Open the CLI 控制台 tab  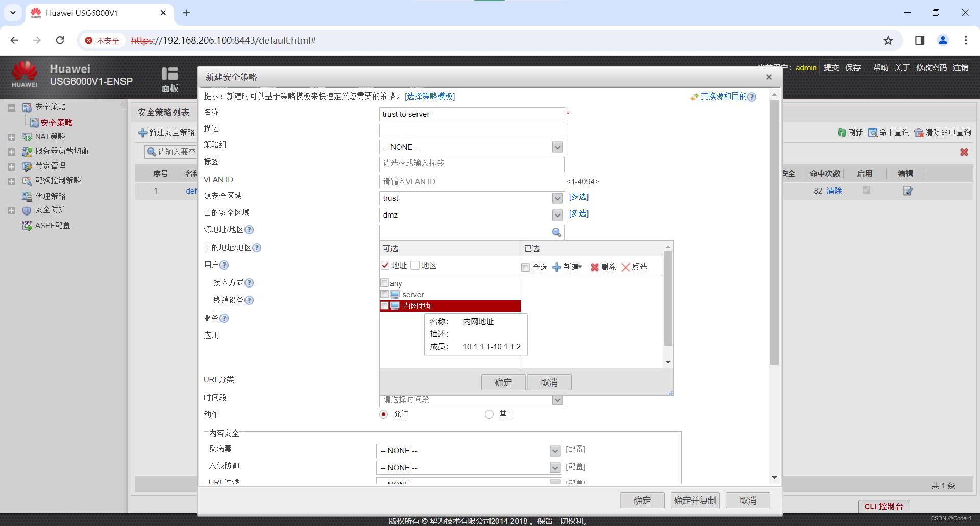click(884, 506)
